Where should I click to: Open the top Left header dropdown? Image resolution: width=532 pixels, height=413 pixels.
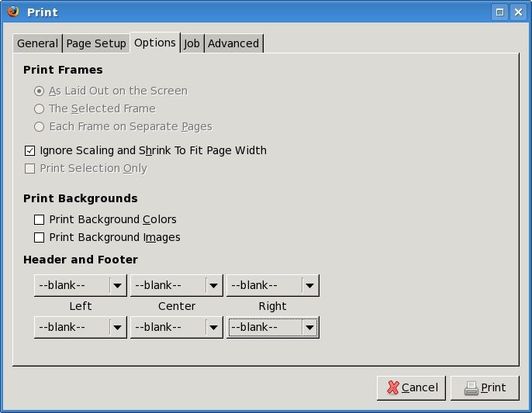(x=80, y=285)
